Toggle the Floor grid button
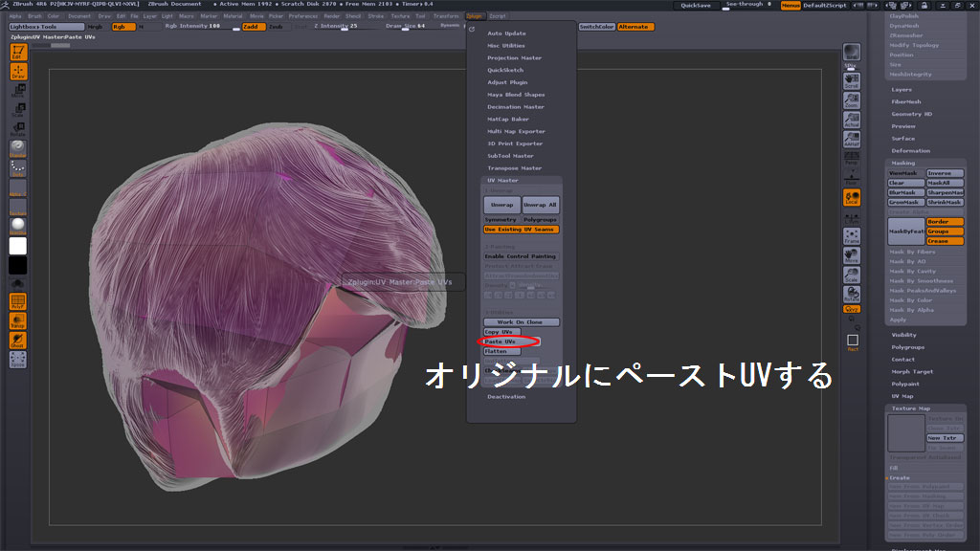This screenshot has width=980, height=551. pos(851,178)
